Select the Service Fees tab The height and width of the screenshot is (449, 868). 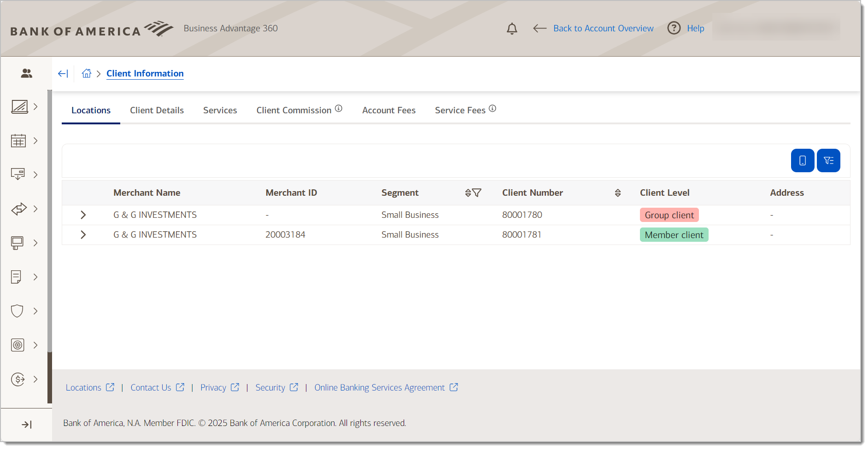point(460,111)
